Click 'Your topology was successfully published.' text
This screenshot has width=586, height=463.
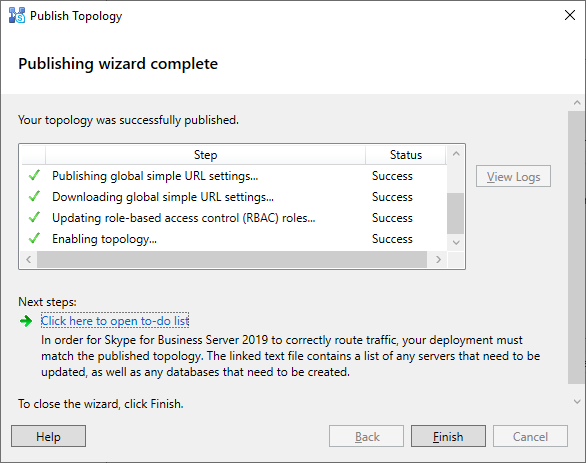click(x=128, y=120)
